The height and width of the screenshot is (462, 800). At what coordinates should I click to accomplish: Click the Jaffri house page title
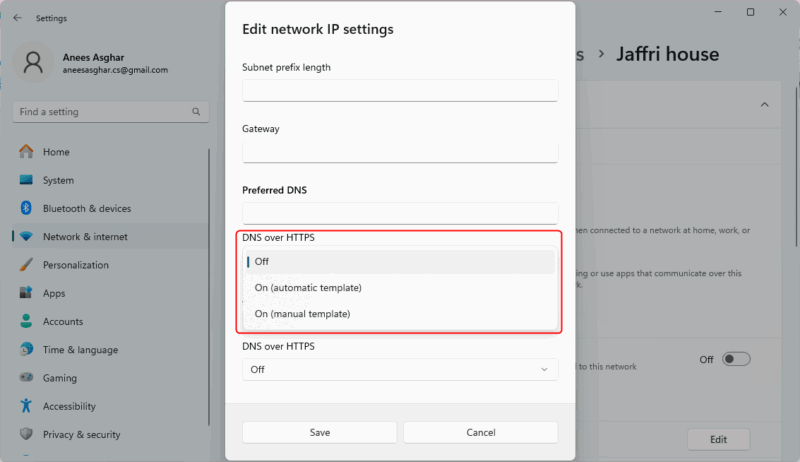pos(667,54)
